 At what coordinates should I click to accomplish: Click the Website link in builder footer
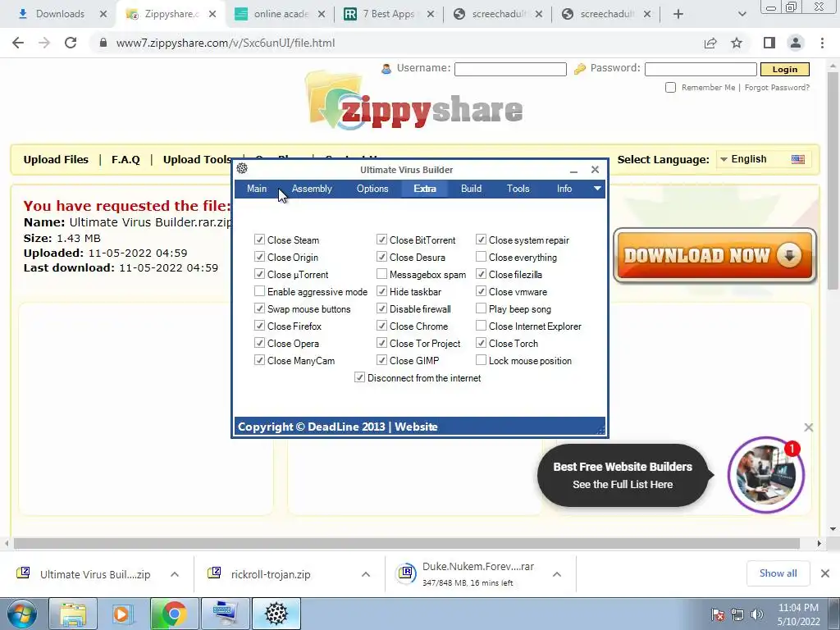[x=416, y=427]
